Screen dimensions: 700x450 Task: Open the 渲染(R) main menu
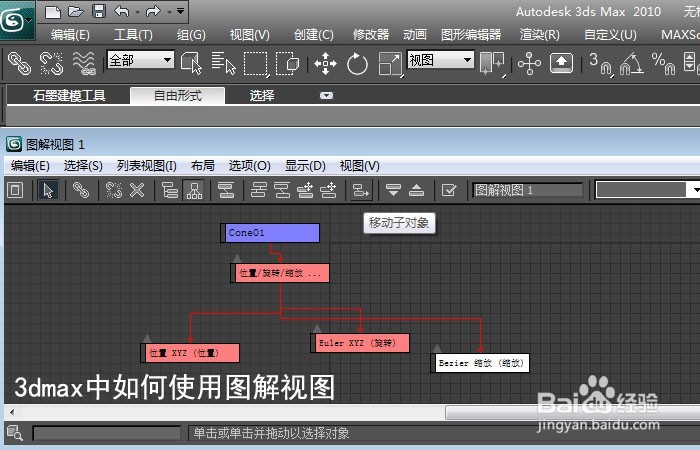point(539,35)
